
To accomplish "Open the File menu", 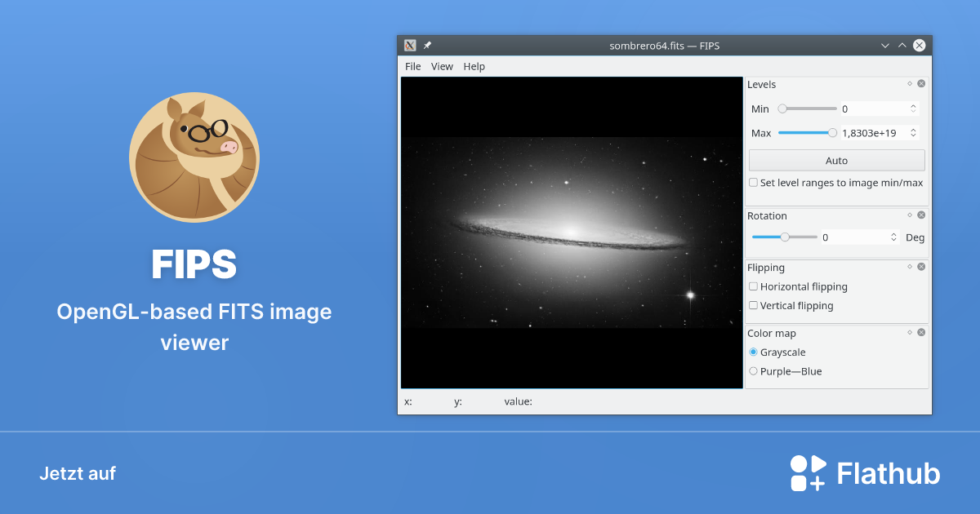I will [413, 66].
